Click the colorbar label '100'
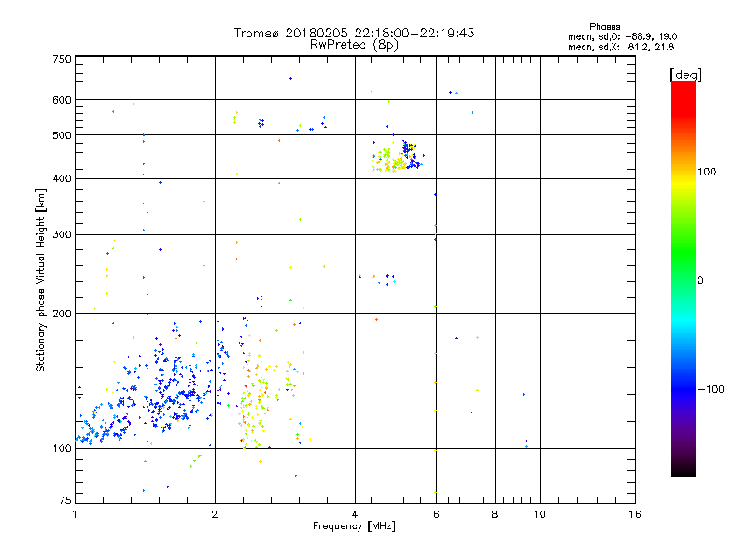Viewport: 747px width, 560px height. point(707,172)
